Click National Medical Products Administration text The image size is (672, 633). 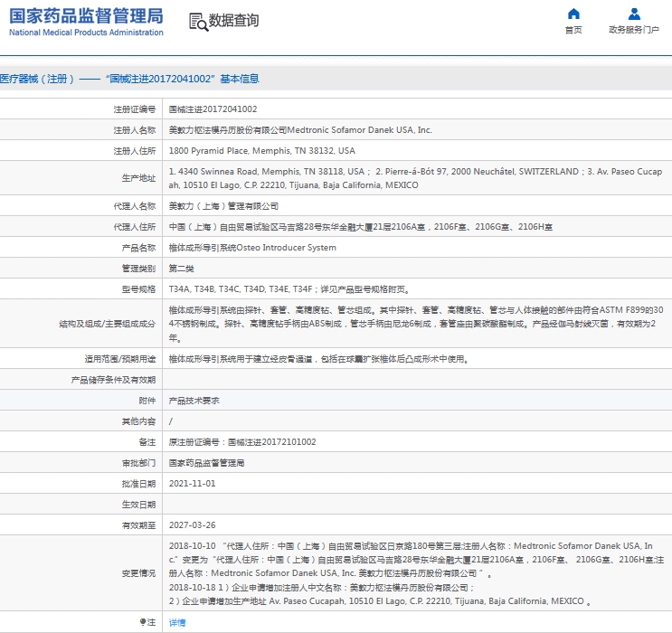click(86, 33)
